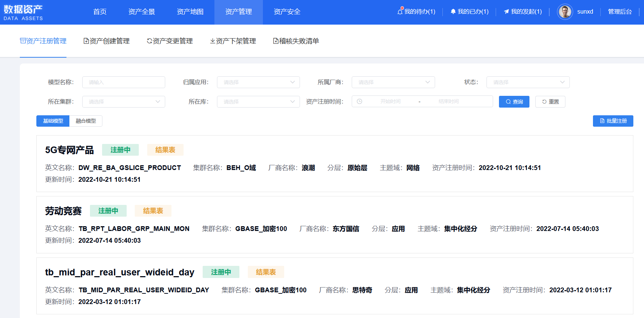Click DW_RE_BA_GSLICE_PRODUCT English name
Image resolution: width=644 pixels, height=318 pixels.
(x=130, y=168)
